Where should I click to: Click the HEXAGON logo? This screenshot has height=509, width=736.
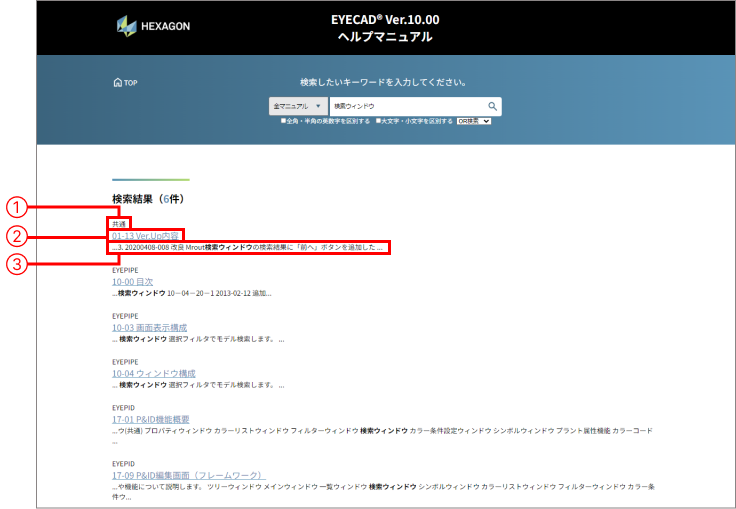pos(153,26)
